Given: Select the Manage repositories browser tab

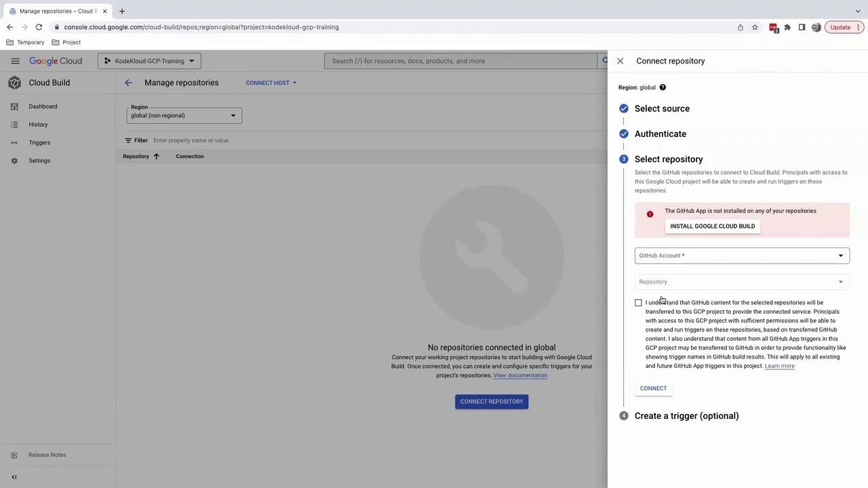Looking at the screenshot, I should (x=58, y=11).
